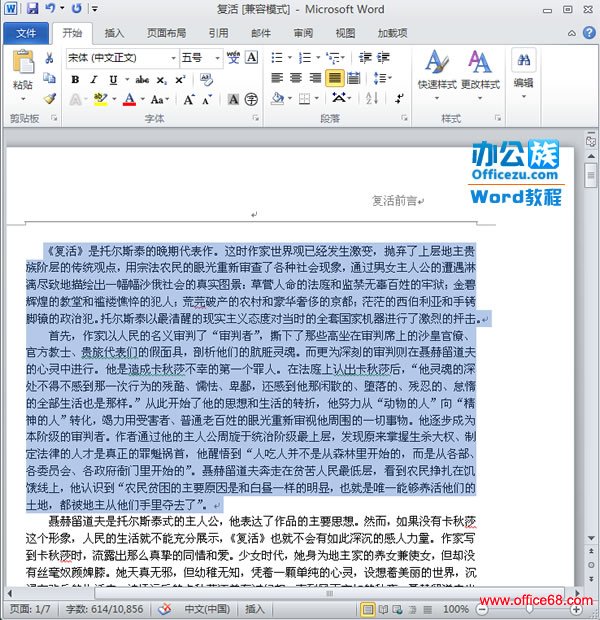This screenshot has width=600, height=620.
Task: Click the Redo icon in title bar
Action: [x=77, y=8]
